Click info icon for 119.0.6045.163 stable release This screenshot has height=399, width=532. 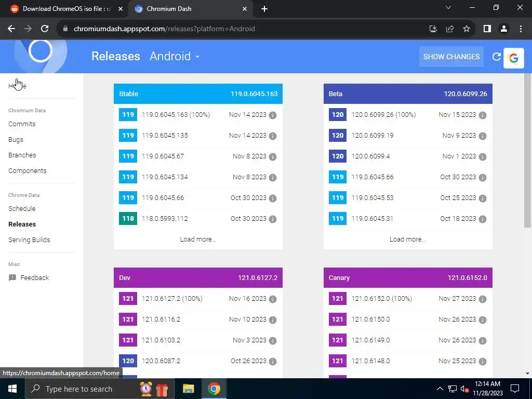(272, 115)
